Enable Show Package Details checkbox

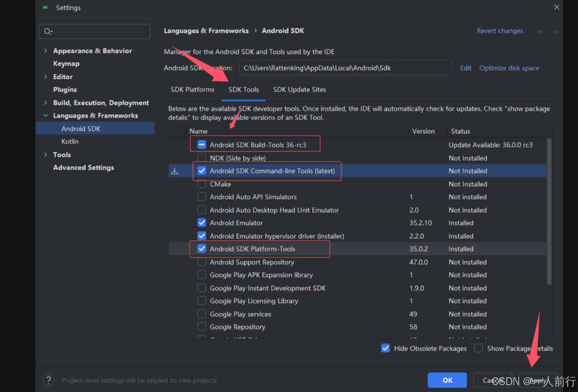click(478, 348)
